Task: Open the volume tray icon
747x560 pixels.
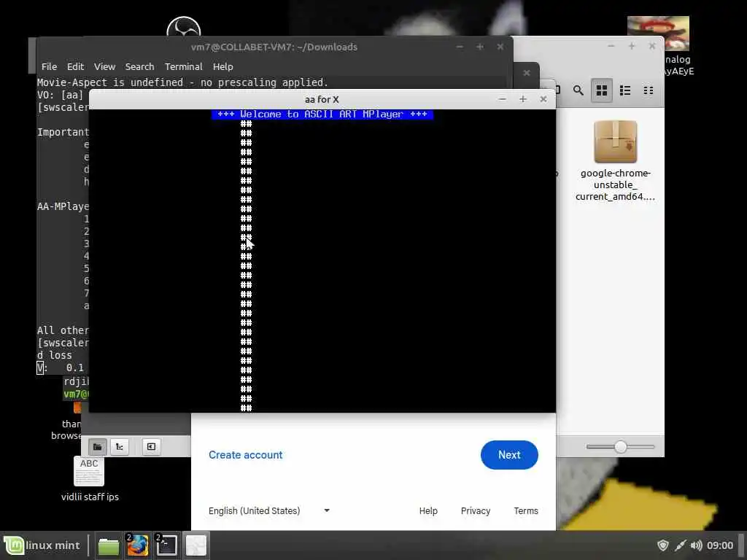Action: pos(696,545)
